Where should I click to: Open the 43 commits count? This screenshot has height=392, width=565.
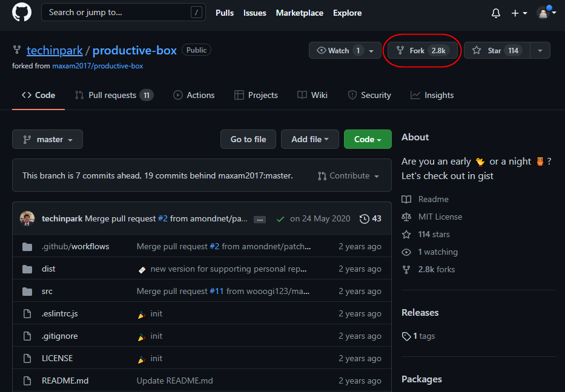[x=377, y=219]
